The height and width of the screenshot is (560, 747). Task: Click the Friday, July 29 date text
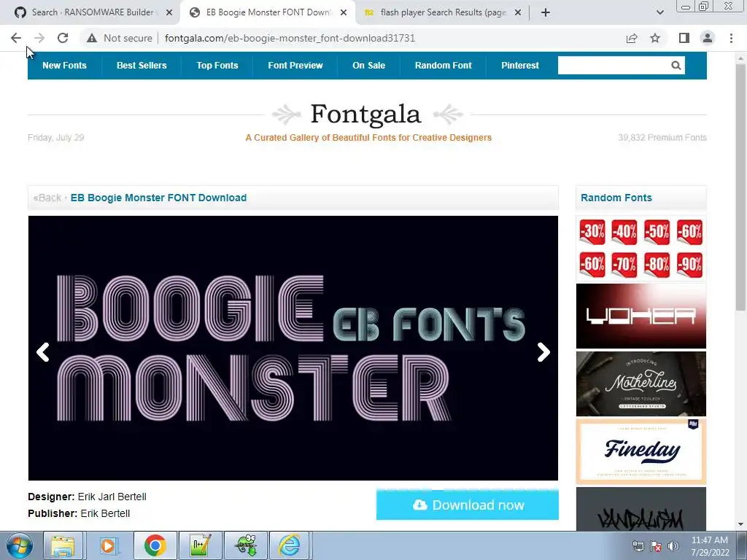tap(55, 138)
